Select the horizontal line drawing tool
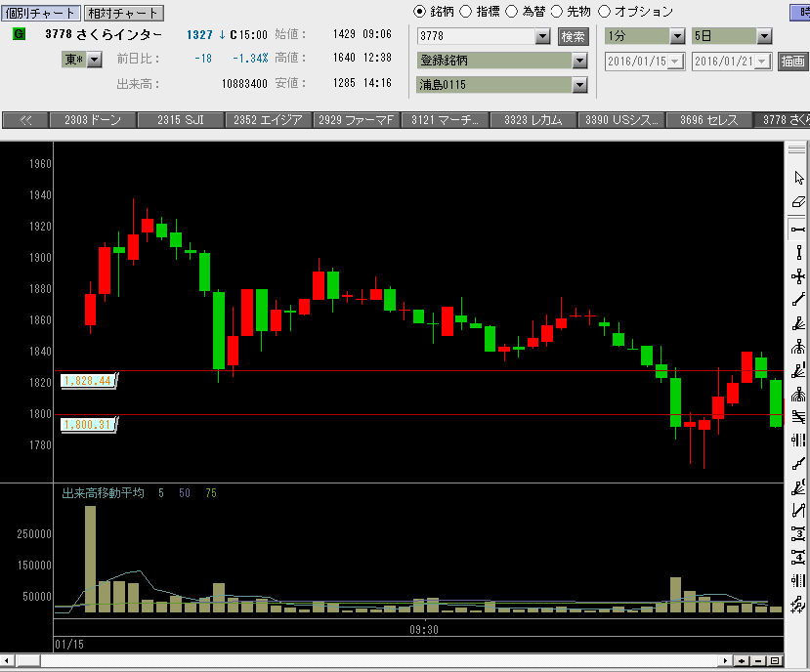 [x=798, y=229]
